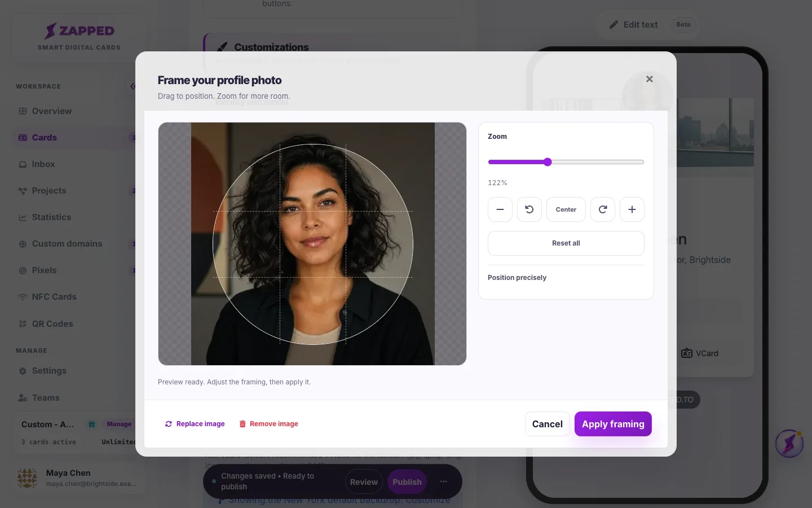The image size is (812, 508).
Task: Click the zoom in plus button
Action: click(x=632, y=209)
